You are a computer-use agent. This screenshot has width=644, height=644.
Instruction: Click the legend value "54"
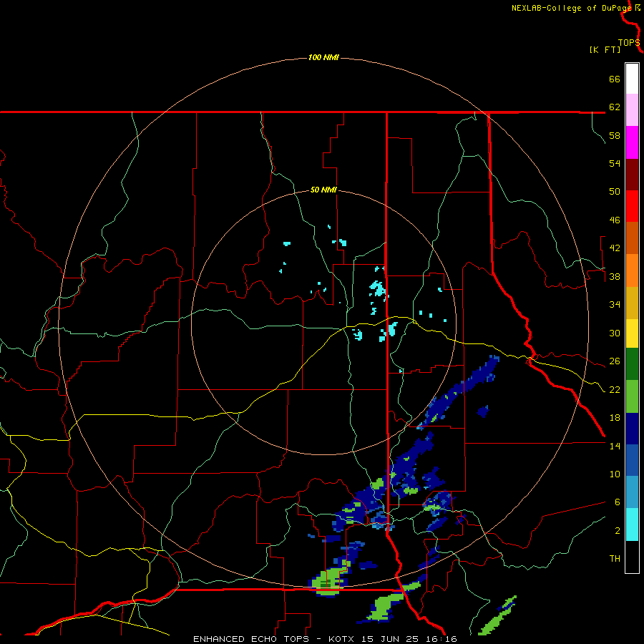(x=615, y=163)
